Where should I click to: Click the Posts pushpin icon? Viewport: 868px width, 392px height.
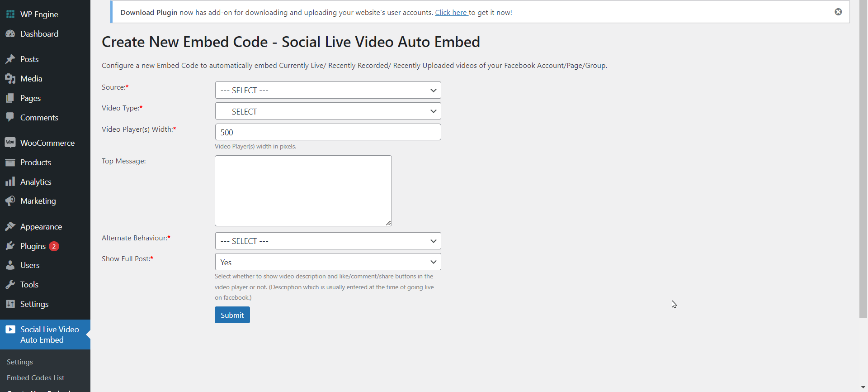(x=10, y=59)
